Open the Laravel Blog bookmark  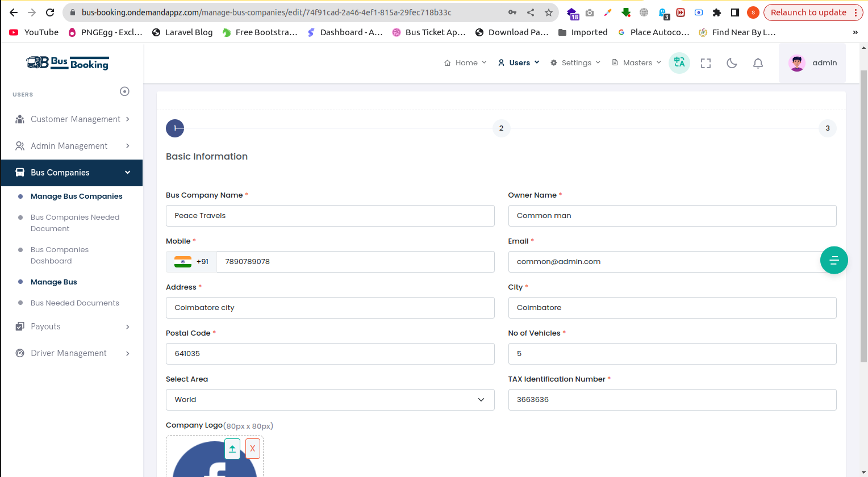182,32
